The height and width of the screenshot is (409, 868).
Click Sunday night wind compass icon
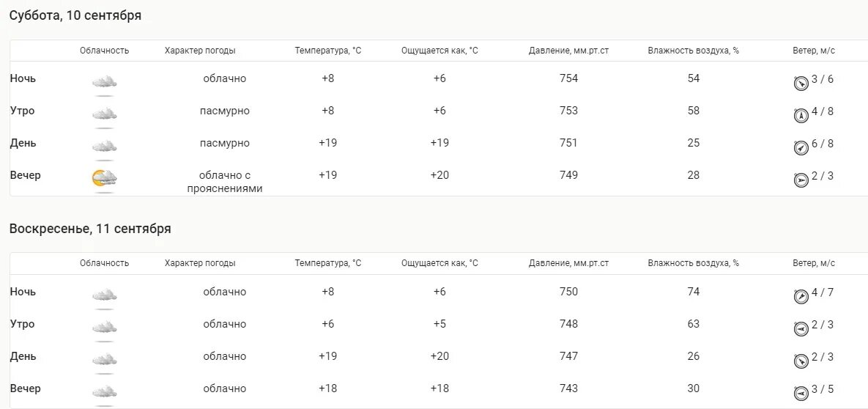(x=801, y=297)
